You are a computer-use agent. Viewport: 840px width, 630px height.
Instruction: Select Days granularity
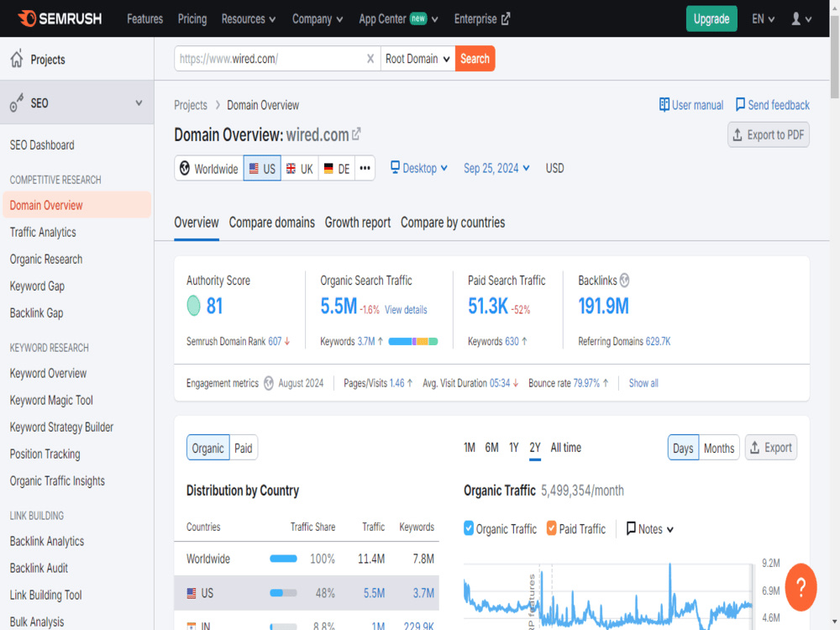(x=683, y=448)
